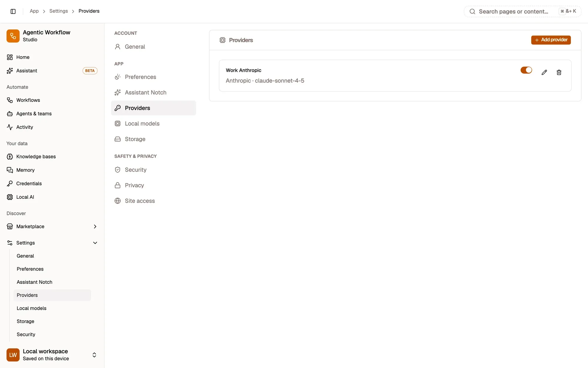Click the Add provider button

coord(551,40)
